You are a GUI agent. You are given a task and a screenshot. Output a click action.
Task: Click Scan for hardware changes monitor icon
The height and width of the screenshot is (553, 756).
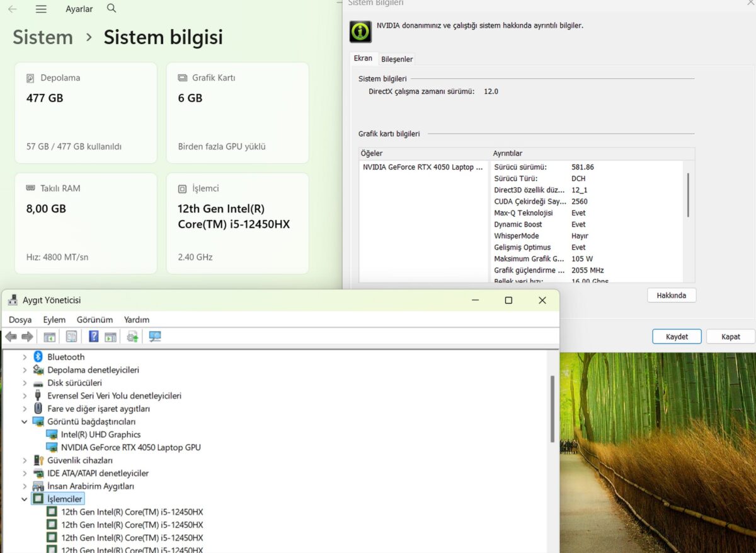(155, 337)
